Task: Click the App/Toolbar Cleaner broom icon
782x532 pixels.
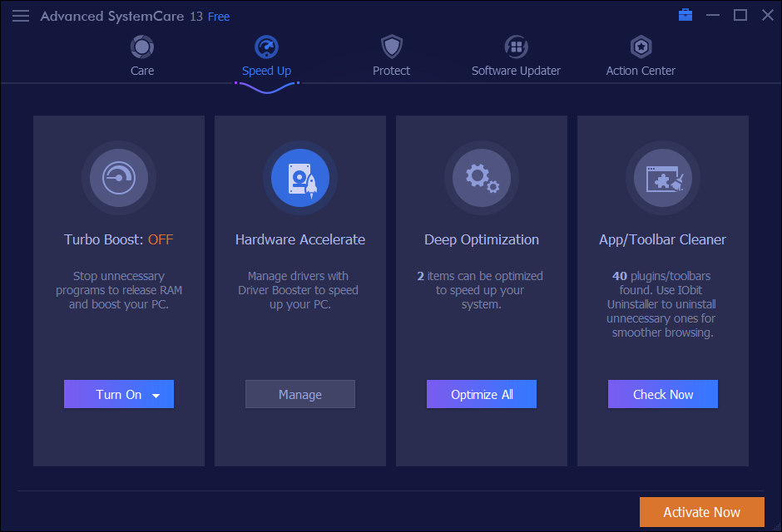Action: pyautogui.click(x=663, y=177)
